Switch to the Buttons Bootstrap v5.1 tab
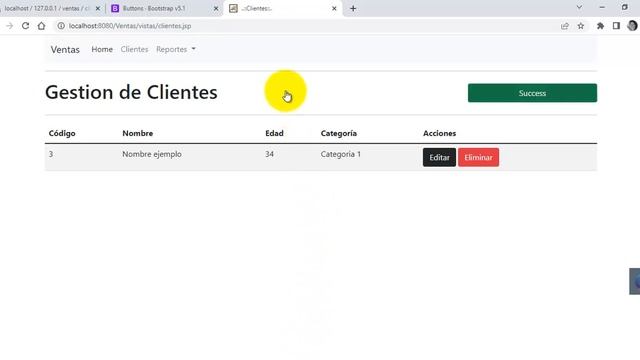 click(164, 8)
